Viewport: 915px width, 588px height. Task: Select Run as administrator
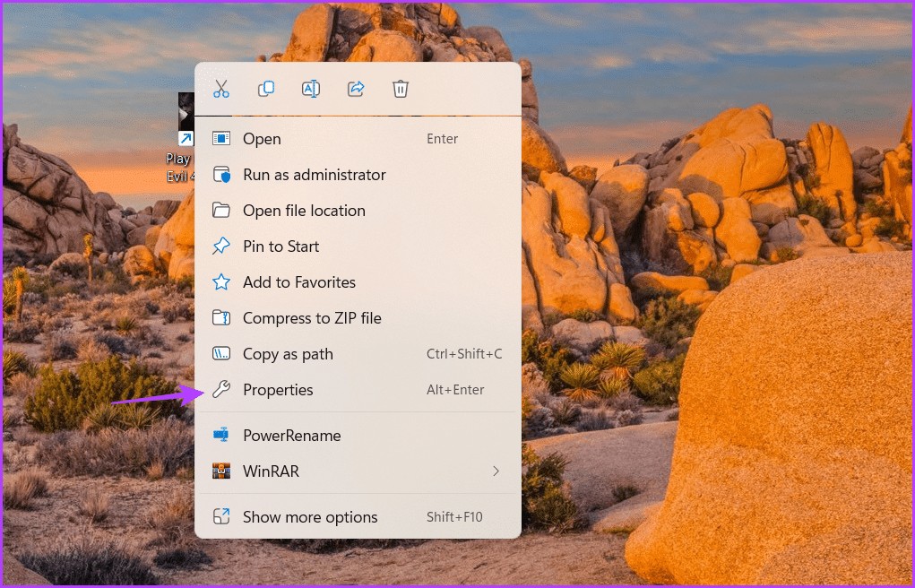point(358,175)
